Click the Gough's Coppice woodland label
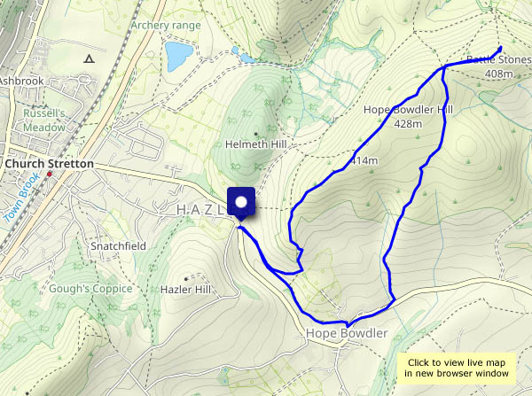This screenshot has width=532, height=396. [90, 289]
